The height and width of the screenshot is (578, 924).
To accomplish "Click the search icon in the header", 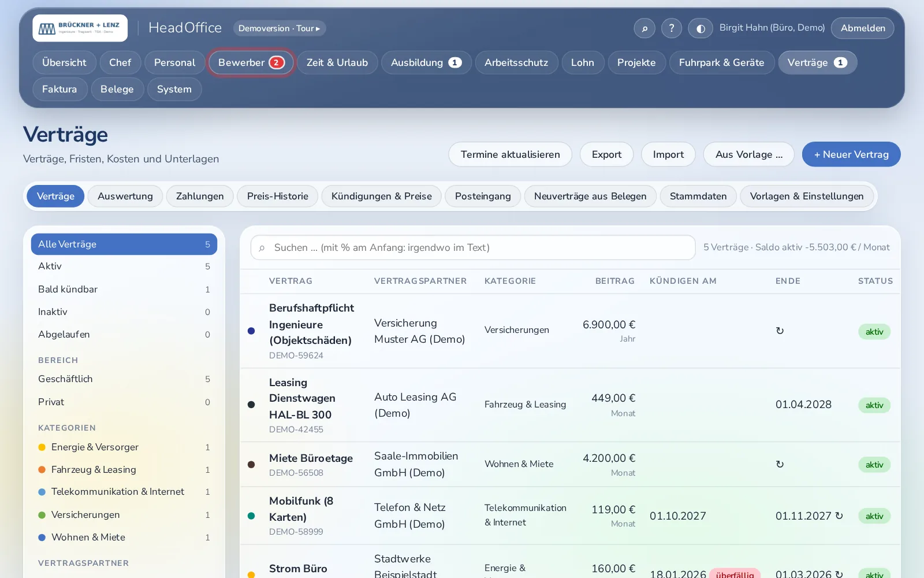I will pos(644,28).
